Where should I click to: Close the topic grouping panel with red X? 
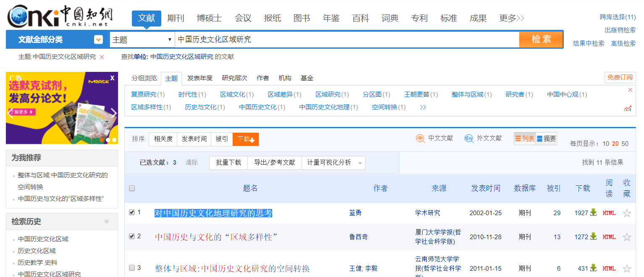pos(630,90)
